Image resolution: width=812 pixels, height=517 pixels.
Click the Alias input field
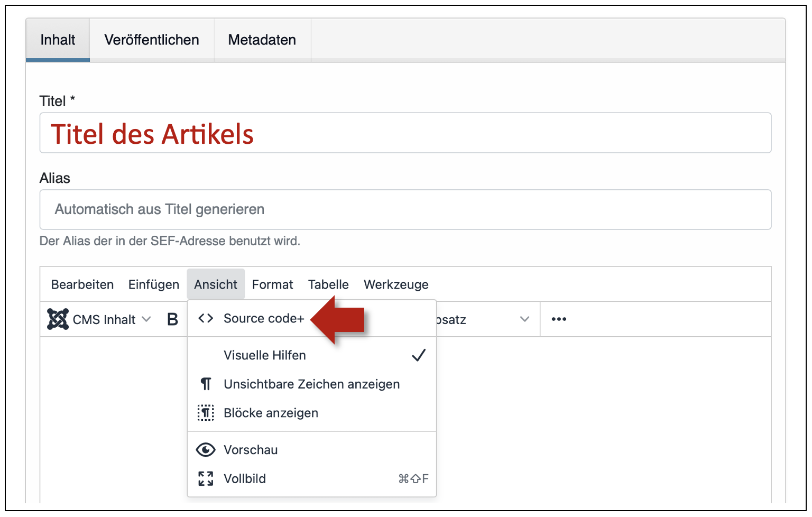(405, 210)
